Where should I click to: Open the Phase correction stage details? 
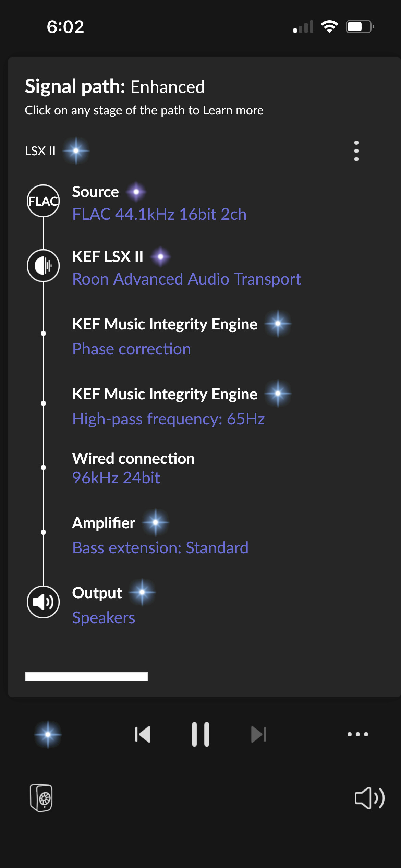[132, 349]
